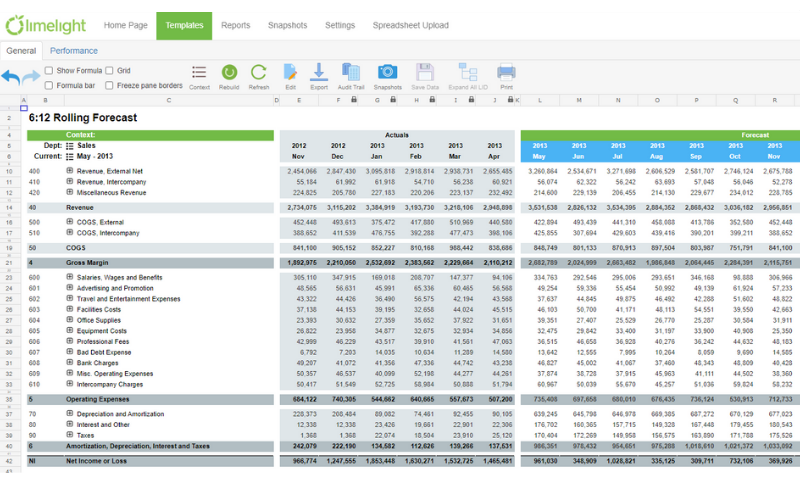Switch to the General tab
800x481 pixels.
(21, 50)
